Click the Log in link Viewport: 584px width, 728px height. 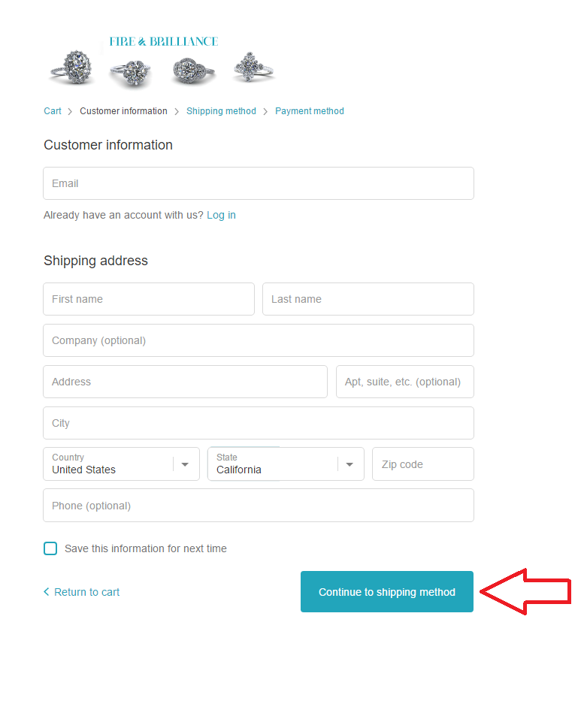tap(221, 215)
